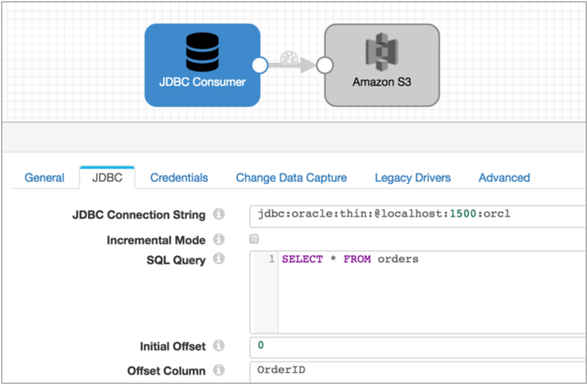Enable the Incremental Mode checkbox
Image resolution: width=588 pixels, height=385 pixels.
click(254, 239)
